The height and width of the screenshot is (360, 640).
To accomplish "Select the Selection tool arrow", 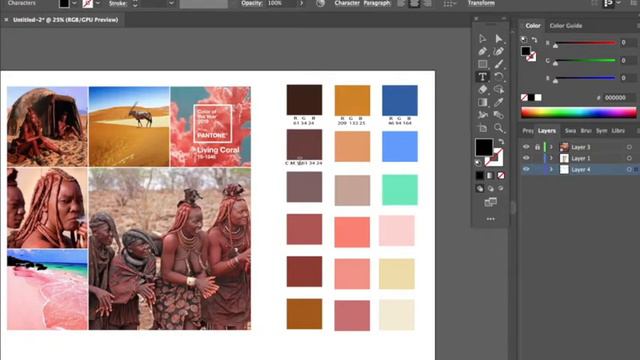I will coord(482,38).
